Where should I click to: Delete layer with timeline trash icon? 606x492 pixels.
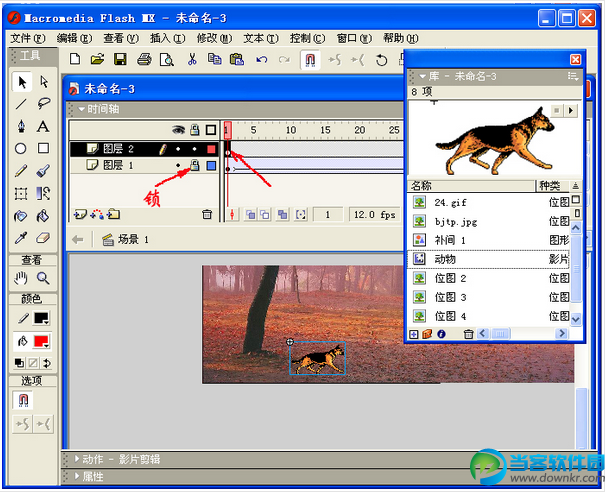(x=207, y=214)
